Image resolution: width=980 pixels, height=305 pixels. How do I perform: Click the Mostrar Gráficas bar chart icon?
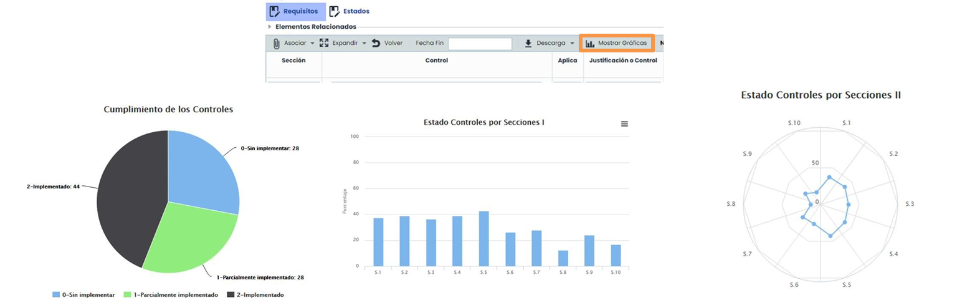(589, 44)
